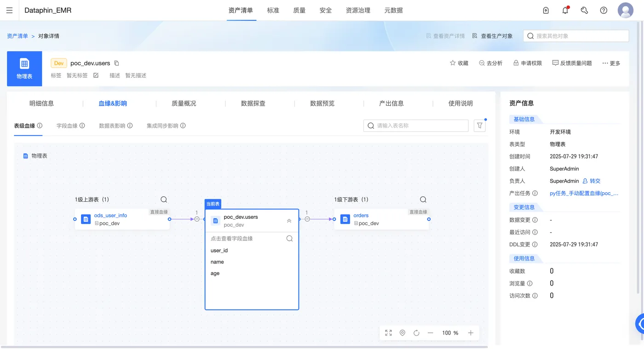The image size is (644, 349).
Task: Click info icon beside 数据变更
Action: pyautogui.click(x=535, y=220)
